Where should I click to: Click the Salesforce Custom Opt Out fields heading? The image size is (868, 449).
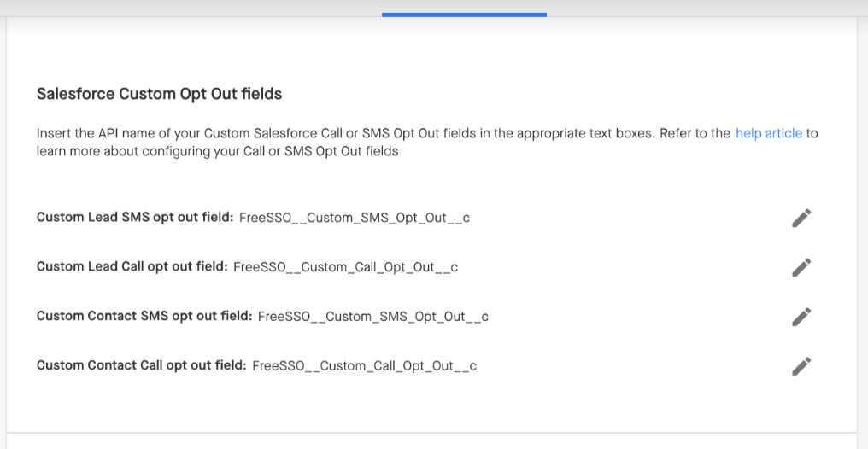[x=159, y=94]
